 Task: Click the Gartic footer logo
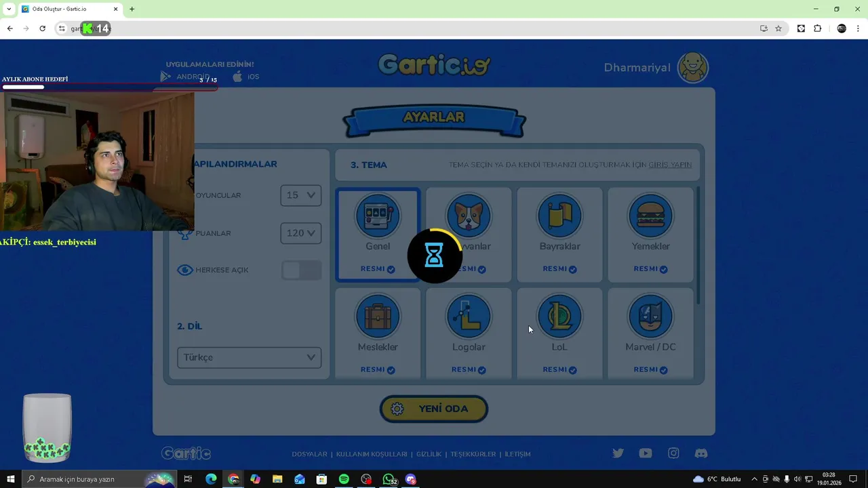186,453
